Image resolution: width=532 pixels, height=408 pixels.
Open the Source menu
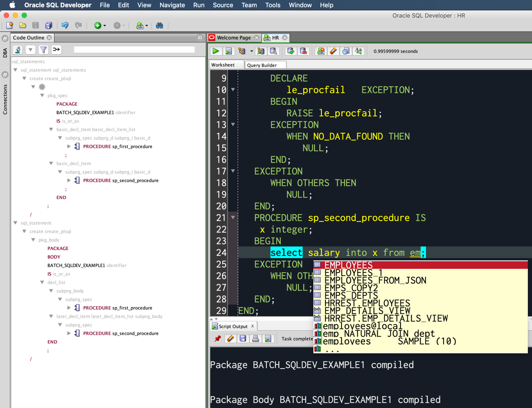[x=223, y=5]
